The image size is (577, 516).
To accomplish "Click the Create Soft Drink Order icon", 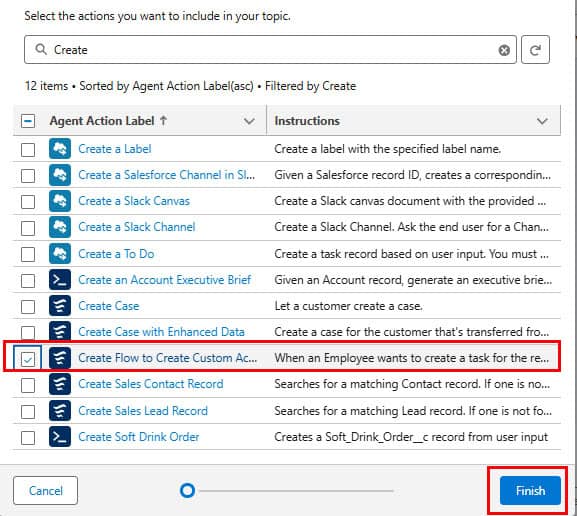I will coord(60,437).
